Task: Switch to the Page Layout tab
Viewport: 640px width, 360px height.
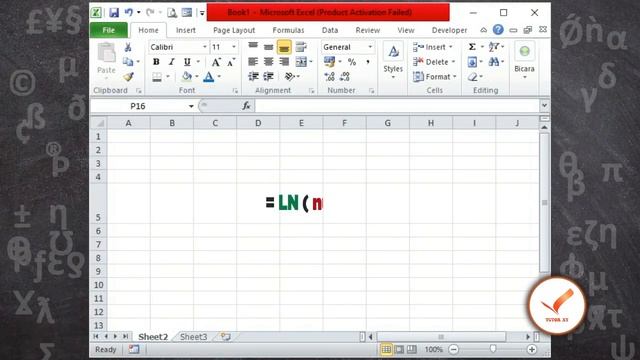Action: (x=234, y=30)
